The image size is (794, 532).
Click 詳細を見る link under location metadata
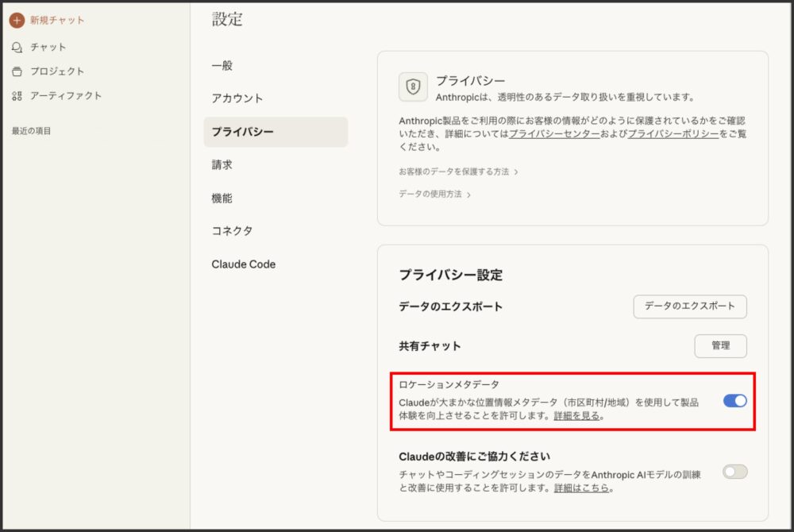click(x=576, y=415)
